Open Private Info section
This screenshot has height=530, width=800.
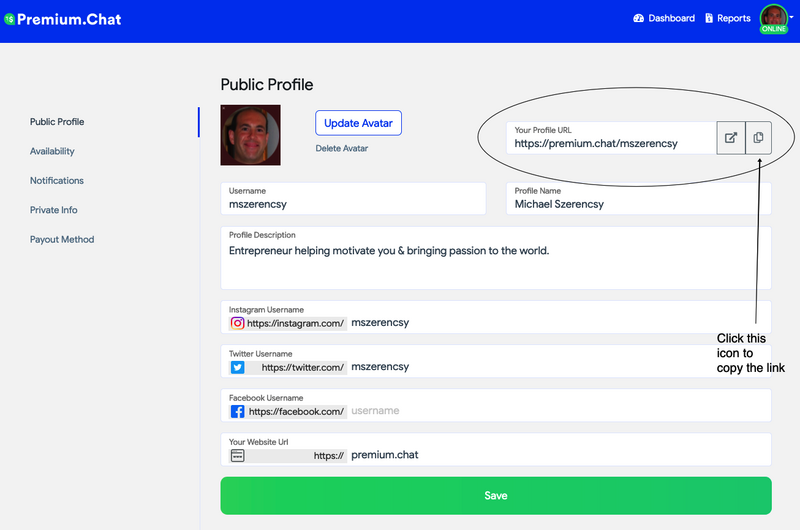[54, 210]
